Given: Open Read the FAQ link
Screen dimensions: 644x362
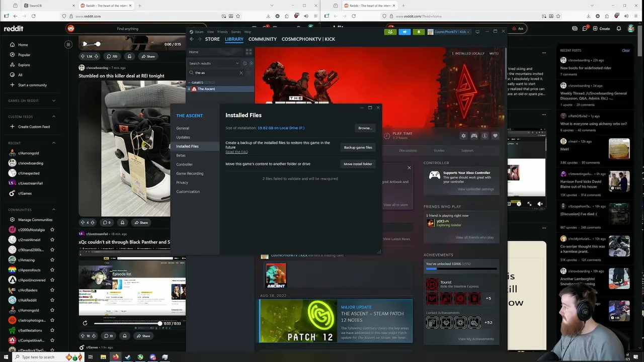Looking at the screenshot, I should point(236,152).
